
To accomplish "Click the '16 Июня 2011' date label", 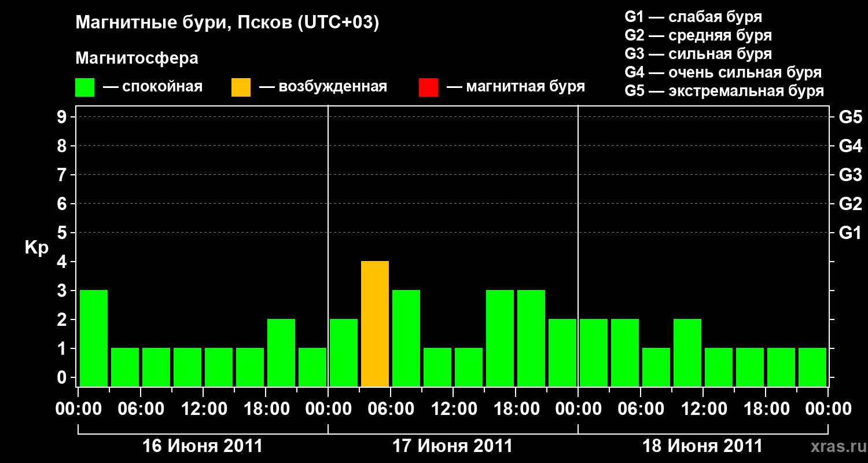I will click(203, 446).
